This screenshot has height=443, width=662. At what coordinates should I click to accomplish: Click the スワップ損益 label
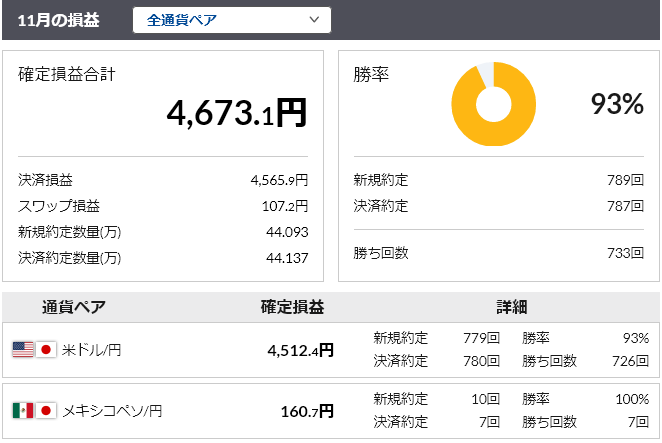coord(59,206)
